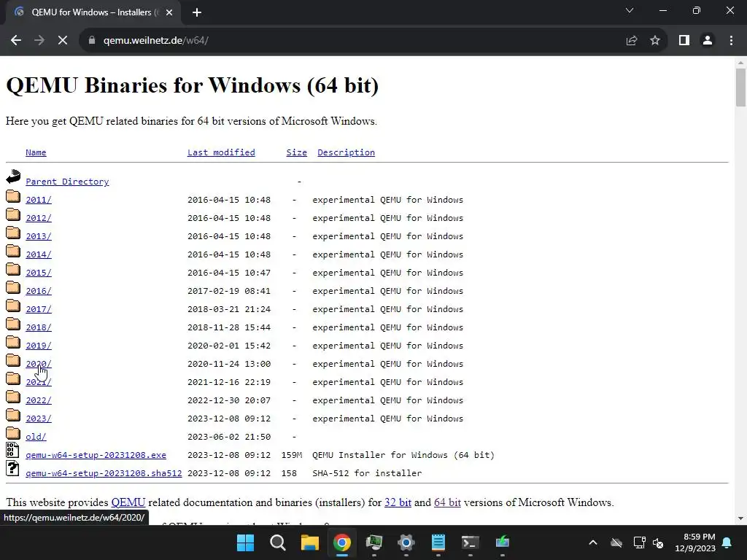Go back to the previous page
Viewport: 747px width, 560px height.
click(16, 41)
